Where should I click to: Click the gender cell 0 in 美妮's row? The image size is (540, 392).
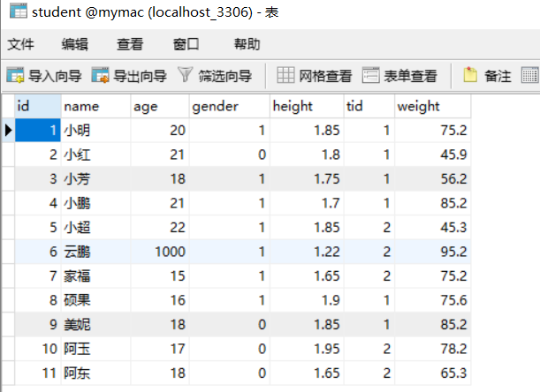click(230, 325)
